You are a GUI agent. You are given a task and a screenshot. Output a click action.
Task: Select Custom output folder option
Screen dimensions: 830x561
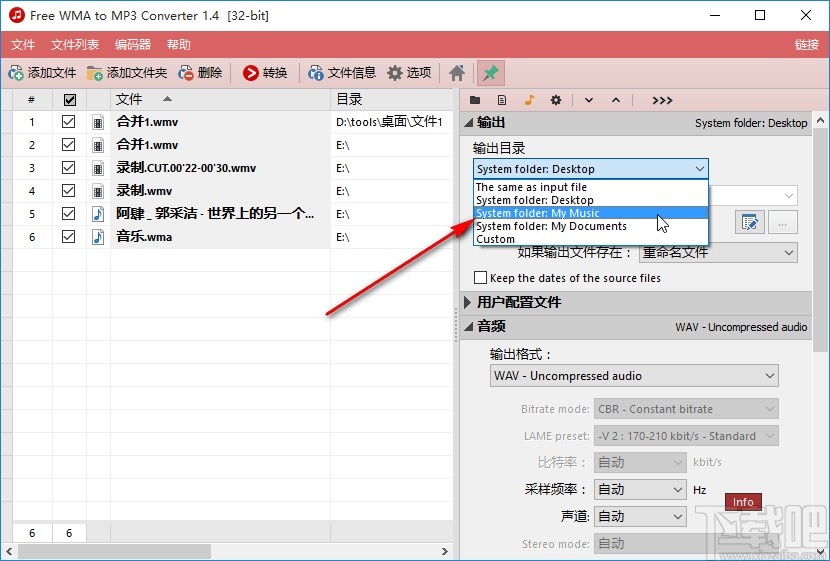pos(591,239)
